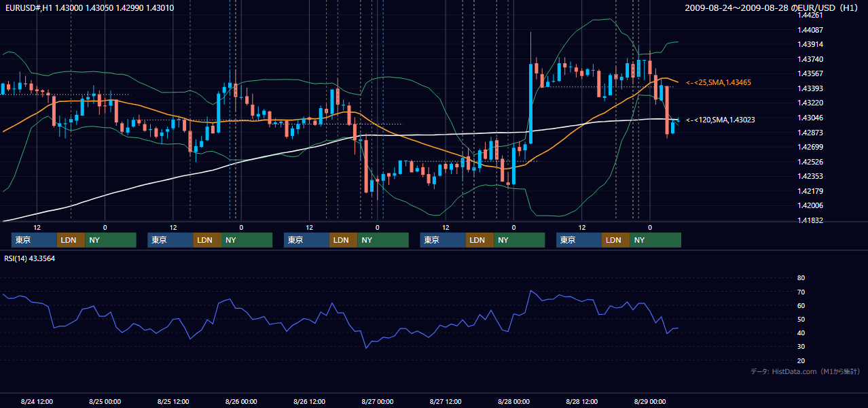Screen dimensions: 868x408
Task: Click price axis label 1.42179
Action: tap(810, 191)
